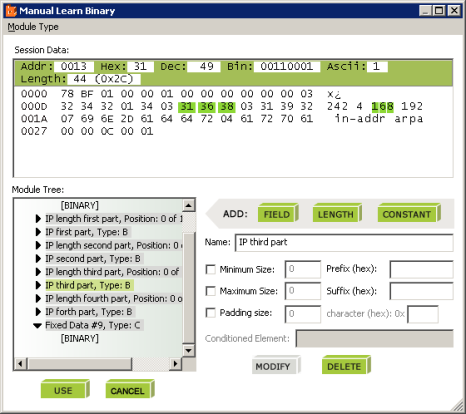
Task: Expand IP length first part node
Action: (x=38, y=219)
